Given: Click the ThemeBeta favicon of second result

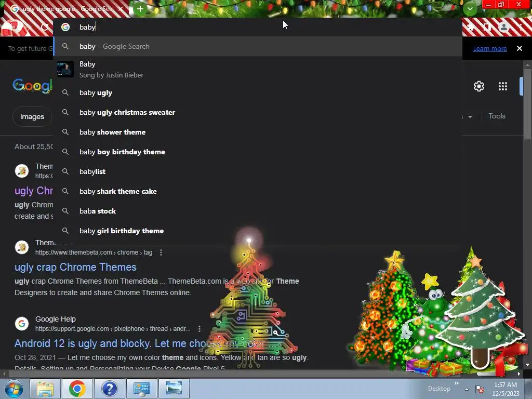Looking at the screenshot, I should point(22,247).
